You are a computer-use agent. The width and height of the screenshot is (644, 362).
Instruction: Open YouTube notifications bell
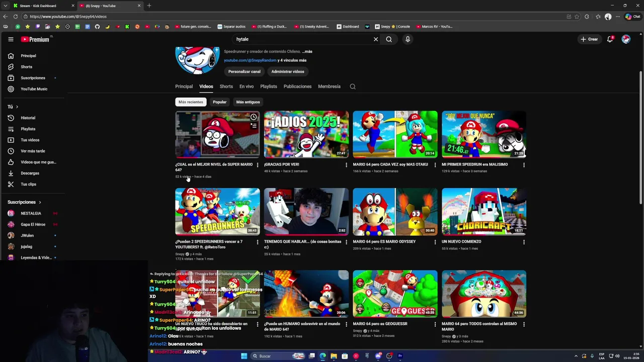[610, 39]
